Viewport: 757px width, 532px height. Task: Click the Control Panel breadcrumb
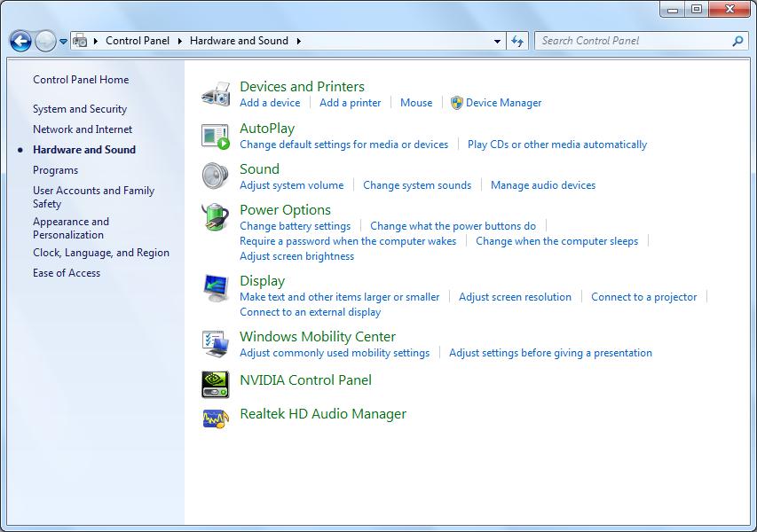pos(138,41)
